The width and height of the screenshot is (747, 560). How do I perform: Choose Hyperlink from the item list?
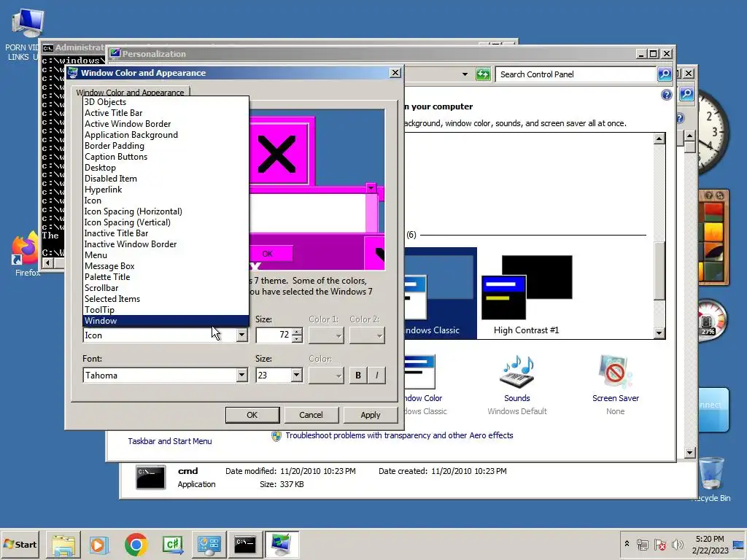(166, 190)
